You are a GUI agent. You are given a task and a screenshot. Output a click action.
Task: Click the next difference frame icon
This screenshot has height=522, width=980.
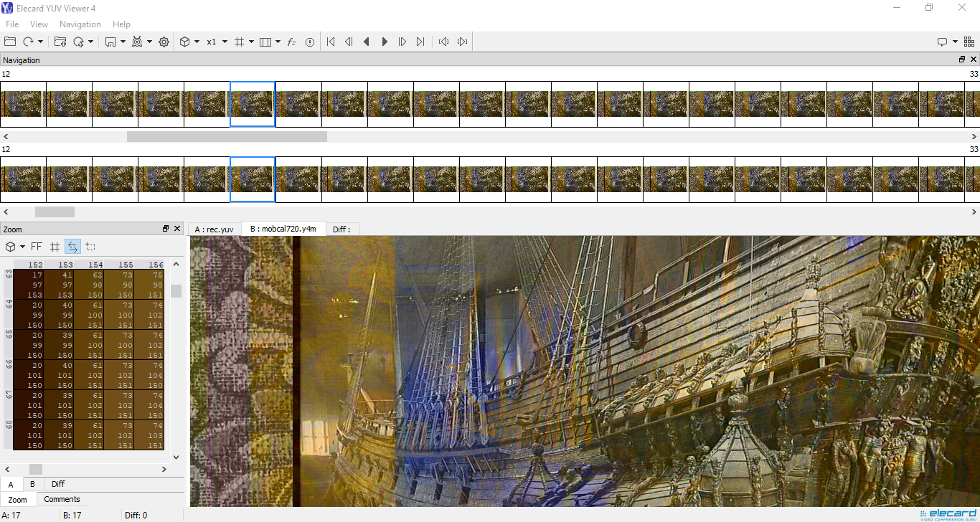[463, 42]
